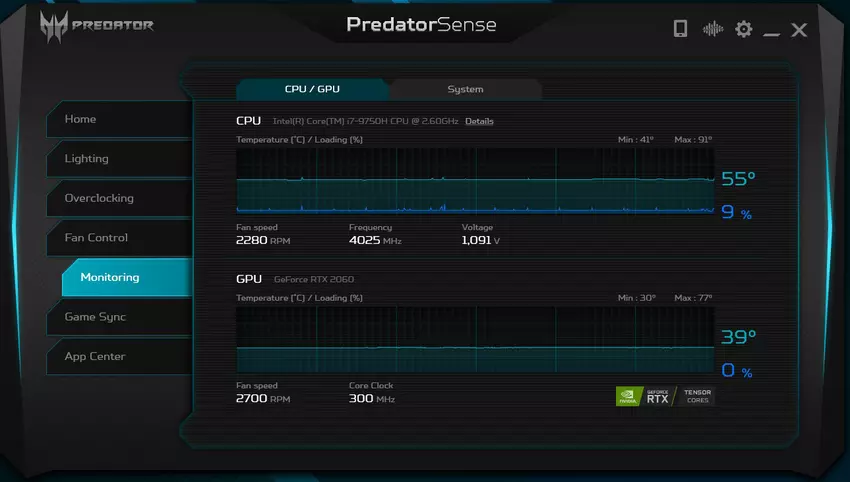Open the Game Sync section
Screen dimensions: 850x482
[118, 317]
